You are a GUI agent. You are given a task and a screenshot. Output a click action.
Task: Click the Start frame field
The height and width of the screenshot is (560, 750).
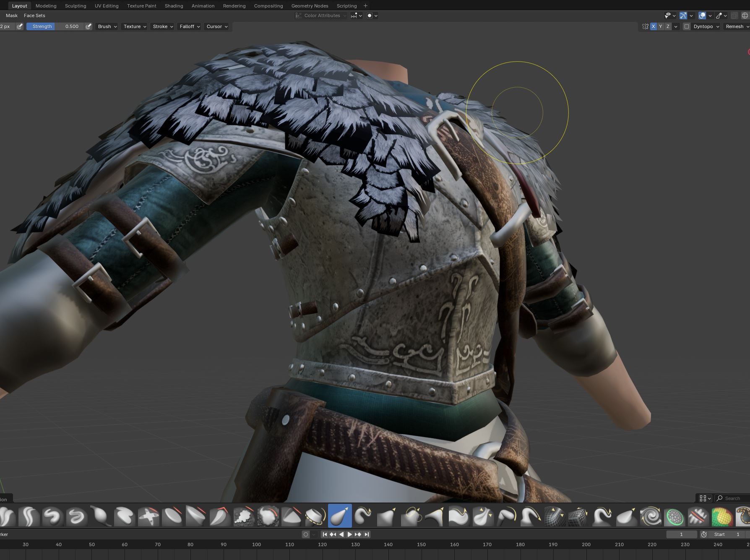click(x=727, y=534)
